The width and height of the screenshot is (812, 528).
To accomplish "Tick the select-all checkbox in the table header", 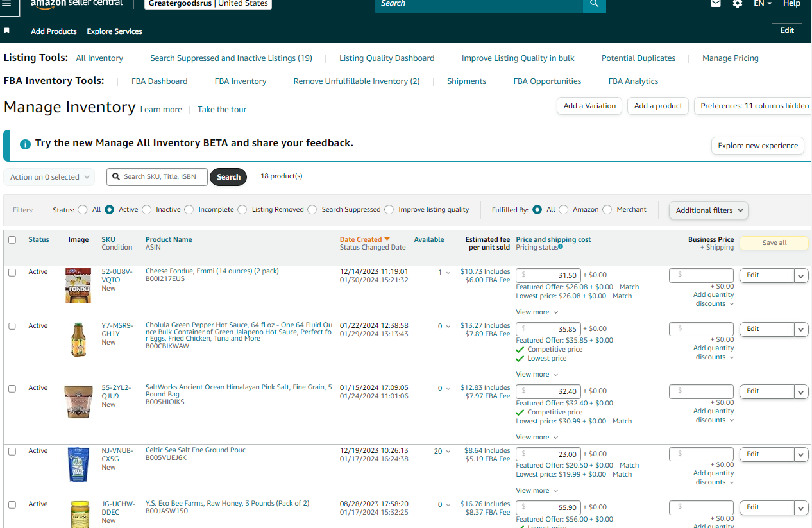I will point(12,240).
